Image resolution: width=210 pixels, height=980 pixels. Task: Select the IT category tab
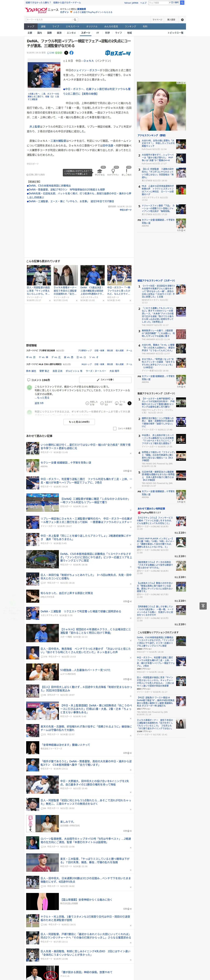[98, 33]
